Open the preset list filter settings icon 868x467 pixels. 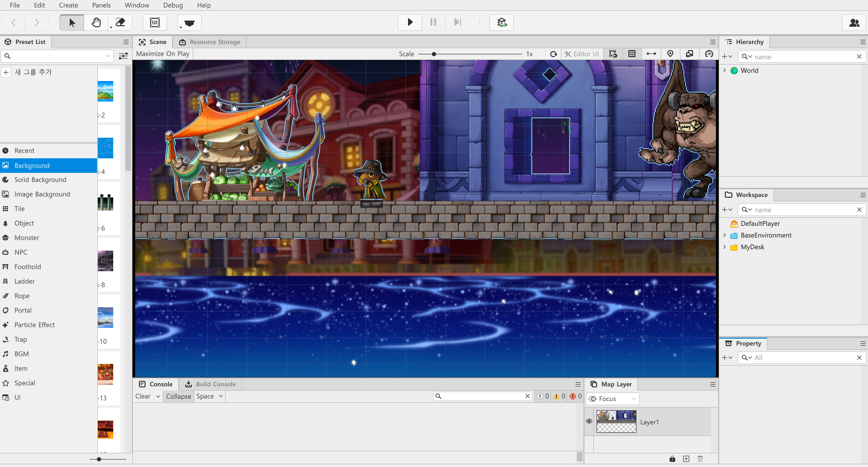123,56
